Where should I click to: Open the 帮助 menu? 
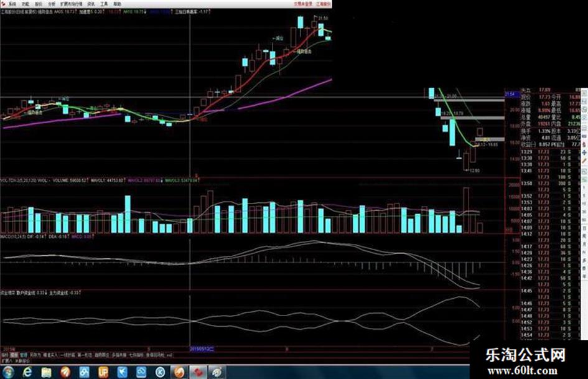pos(118,4)
